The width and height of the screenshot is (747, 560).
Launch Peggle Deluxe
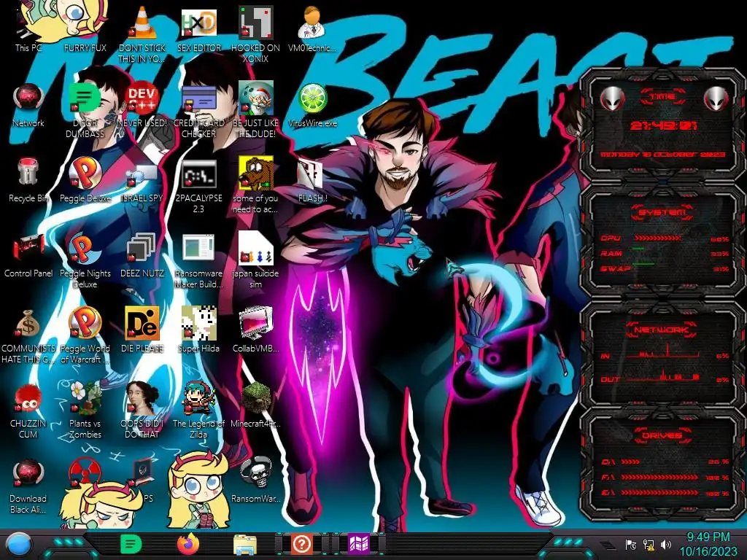pos(85,180)
